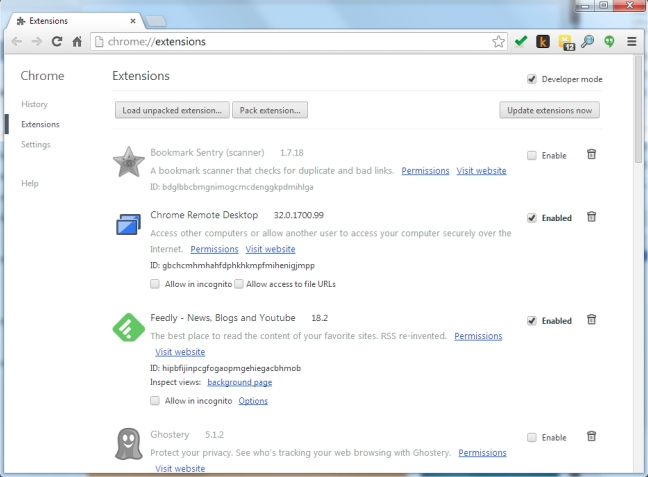
Task: Toggle the Developer mode checkbox
Action: (532, 79)
